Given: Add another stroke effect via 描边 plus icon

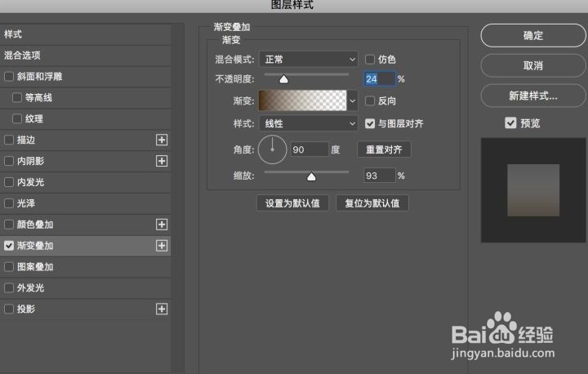Looking at the screenshot, I should (162, 140).
